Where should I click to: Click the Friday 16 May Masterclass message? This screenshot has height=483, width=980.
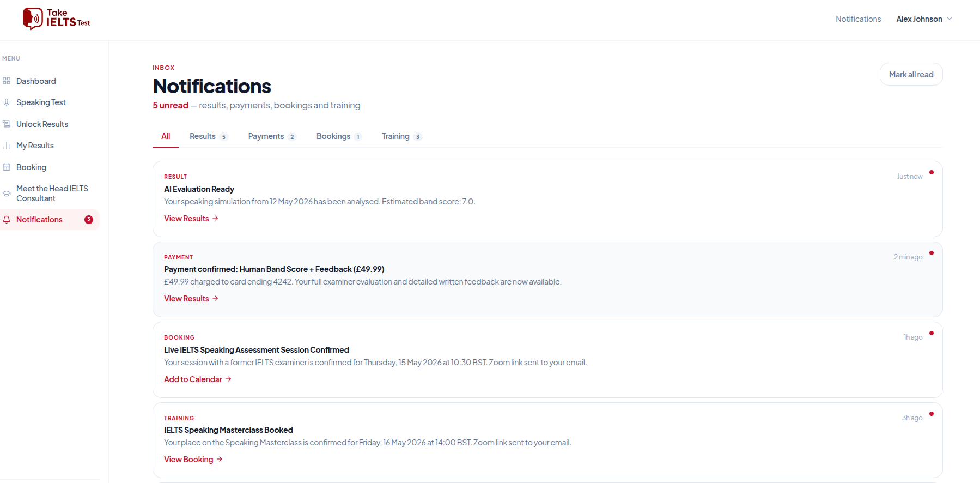click(368, 443)
